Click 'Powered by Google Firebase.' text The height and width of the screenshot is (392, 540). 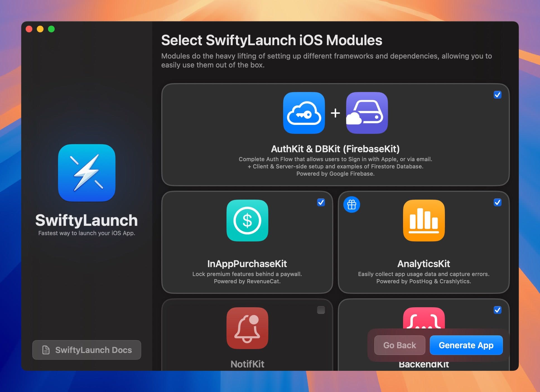(335, 174)
